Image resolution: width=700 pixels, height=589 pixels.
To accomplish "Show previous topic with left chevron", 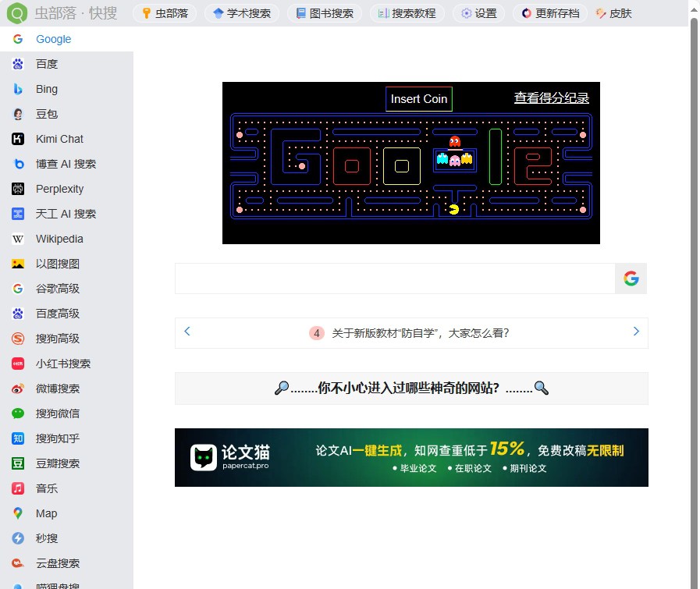I will pyautogui.click(x=187, y=331).
